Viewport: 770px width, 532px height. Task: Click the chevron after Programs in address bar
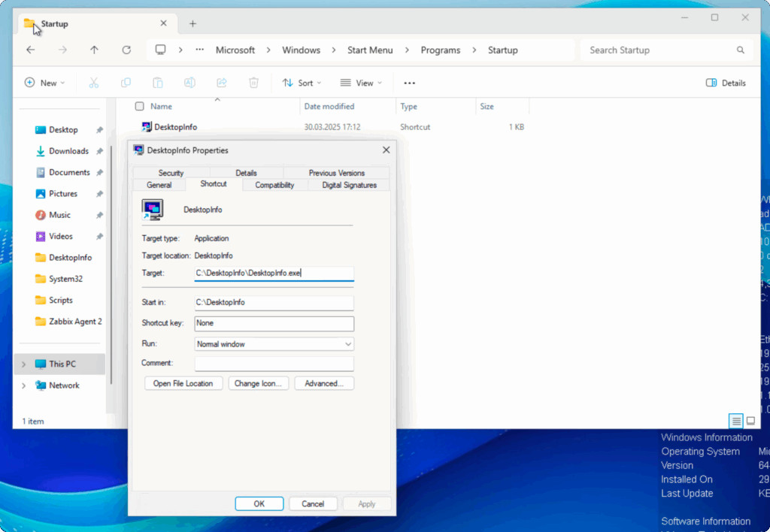pyautogui.click(x=474, y=50)
